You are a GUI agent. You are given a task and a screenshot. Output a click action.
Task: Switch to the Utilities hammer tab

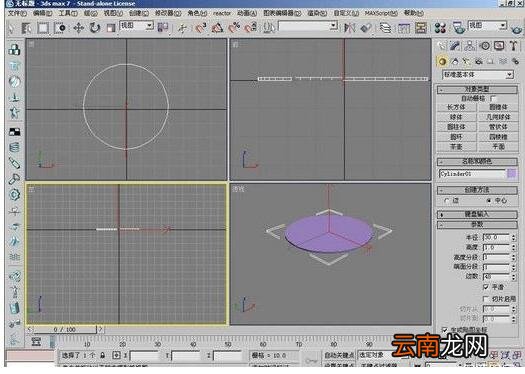pos(513,46)
